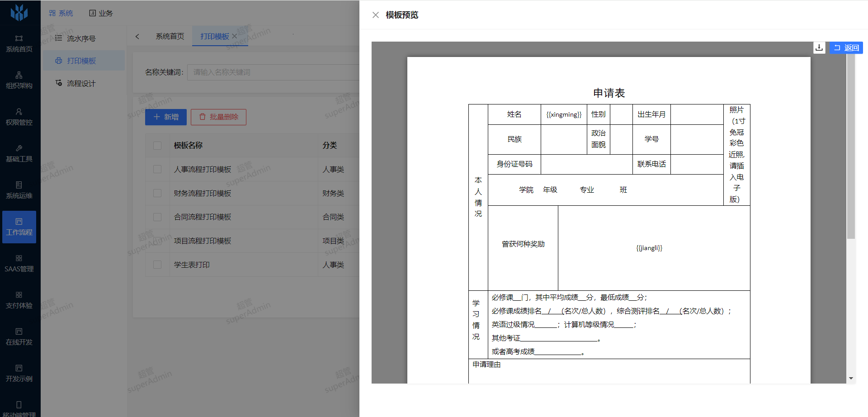Click the {{jiangli}} placeholder in preview
The width and height of the screenshot is (868, 417).
(649, 248)
